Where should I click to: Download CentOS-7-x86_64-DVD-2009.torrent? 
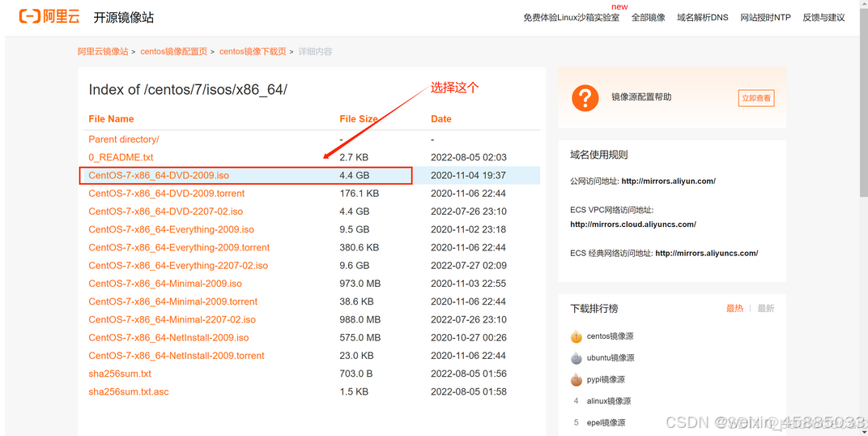pyautogui.click(x=167, y=194)
